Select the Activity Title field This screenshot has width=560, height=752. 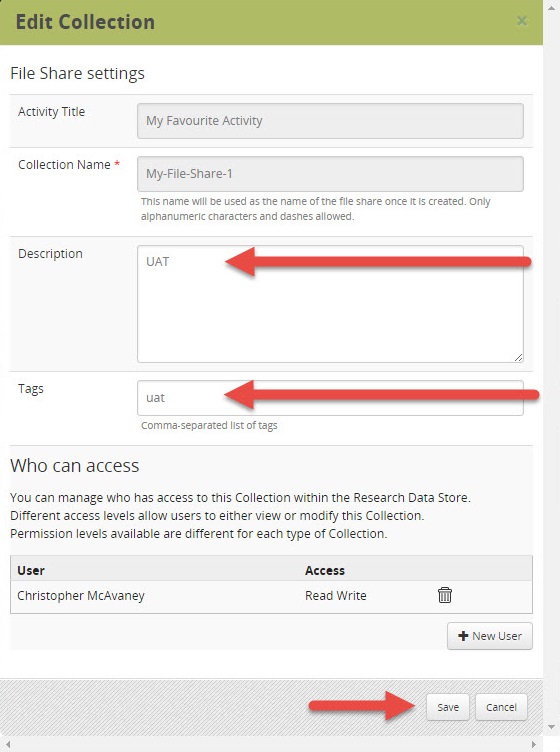[330, 121]
